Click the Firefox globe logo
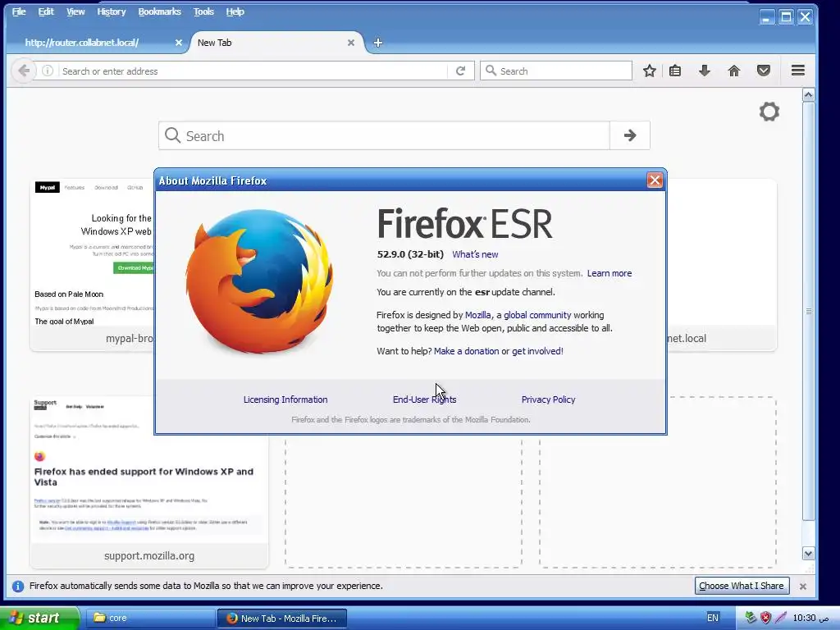 pos(260,281)
